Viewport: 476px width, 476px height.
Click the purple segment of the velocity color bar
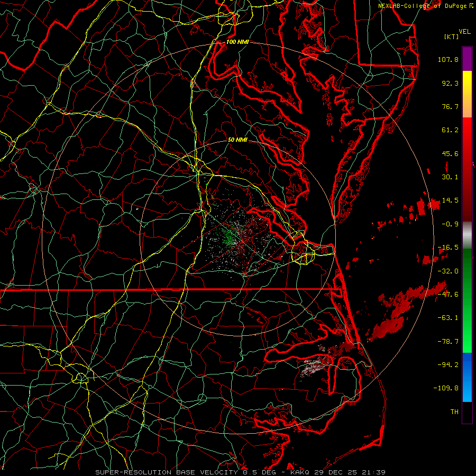tap(467, 59)
